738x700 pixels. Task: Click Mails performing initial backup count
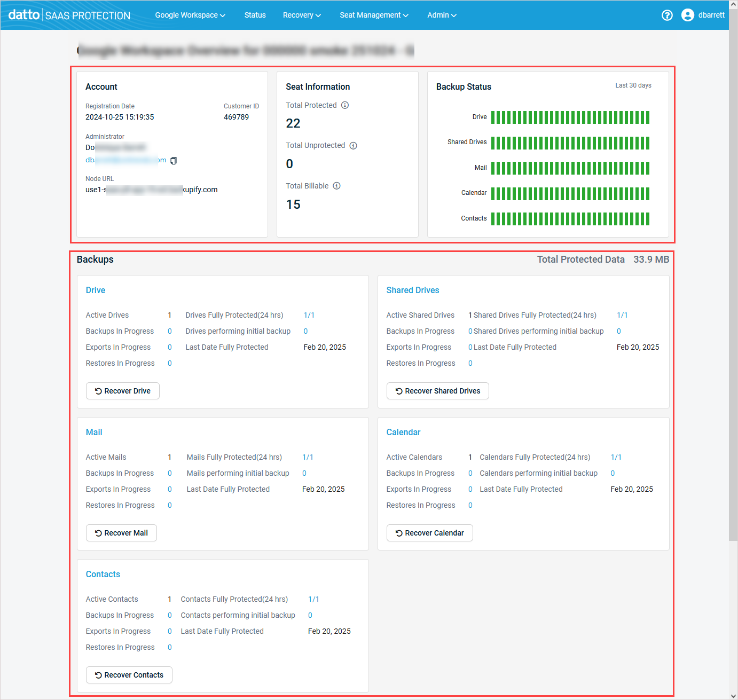[304, 473]
